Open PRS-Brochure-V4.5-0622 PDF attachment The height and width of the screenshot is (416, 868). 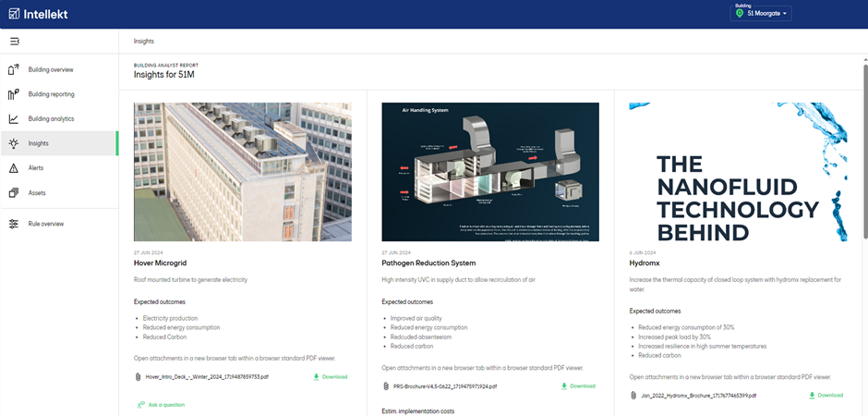[x=445, y=386]
